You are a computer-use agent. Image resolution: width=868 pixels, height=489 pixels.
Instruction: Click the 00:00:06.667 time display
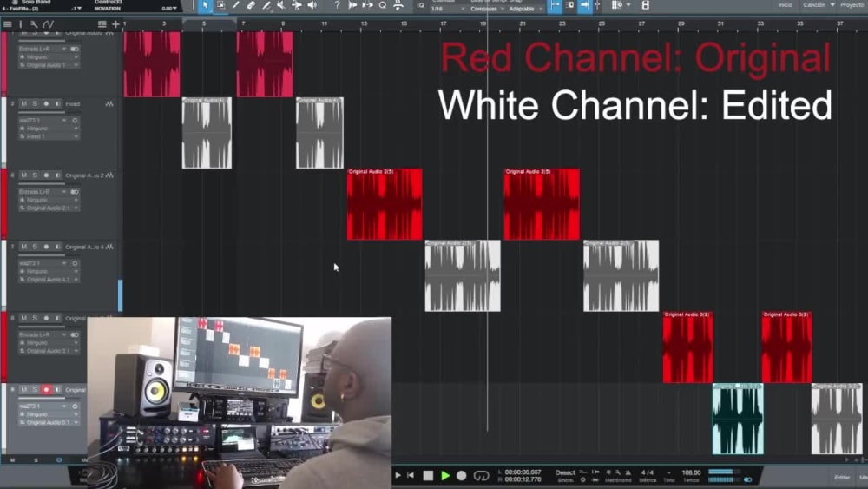(x=523, y=472)
